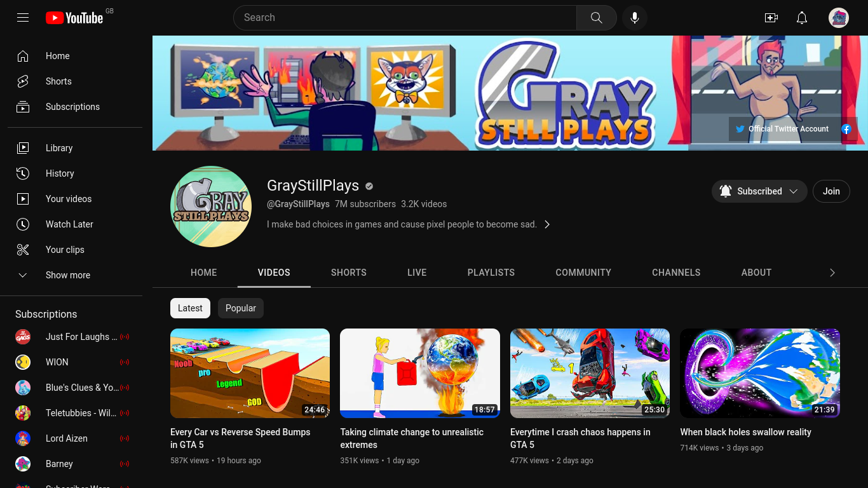Open climate change video thumbnail
The image size is (868, 488).
click(420, 373)
